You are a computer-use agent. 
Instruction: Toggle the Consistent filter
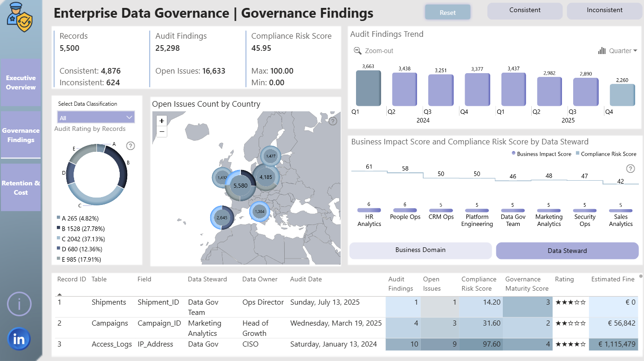click(525, 11)
